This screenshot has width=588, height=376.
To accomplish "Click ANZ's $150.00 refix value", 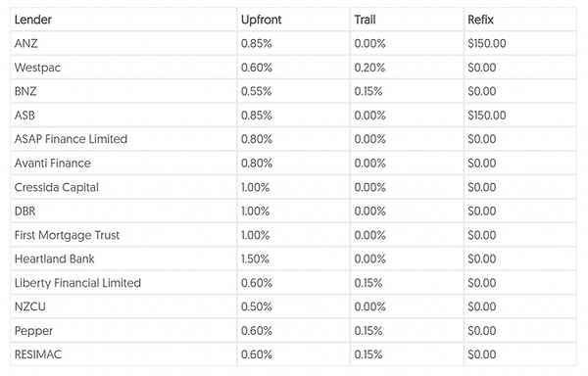I will (487, 43).
